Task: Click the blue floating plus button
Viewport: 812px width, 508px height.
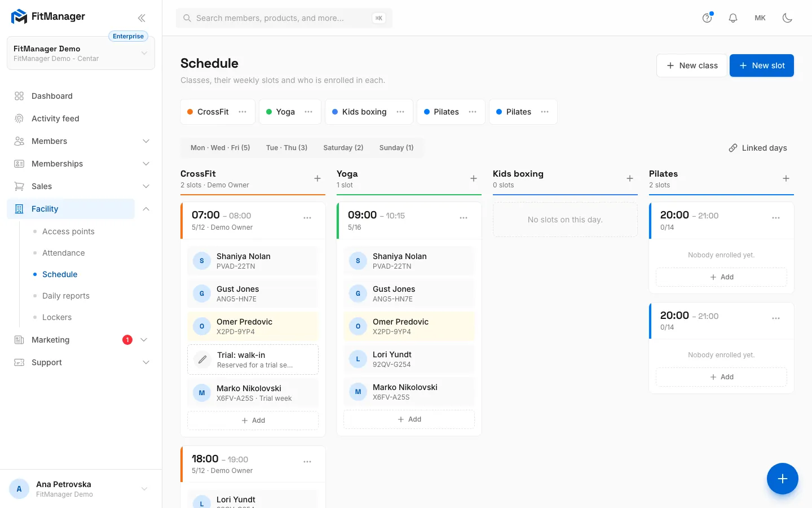Action: click(x=783, y=479)
